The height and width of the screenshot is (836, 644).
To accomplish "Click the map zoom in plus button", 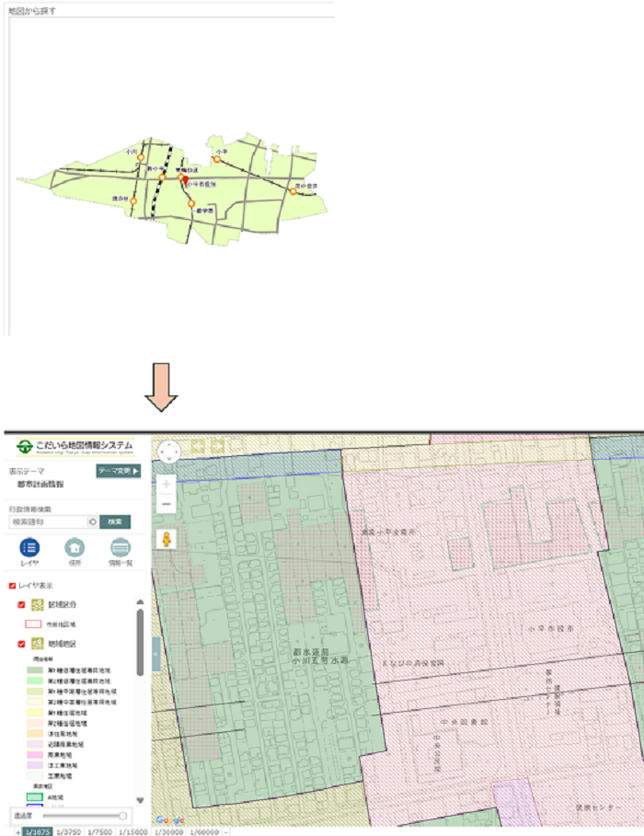I will (167, 484).
